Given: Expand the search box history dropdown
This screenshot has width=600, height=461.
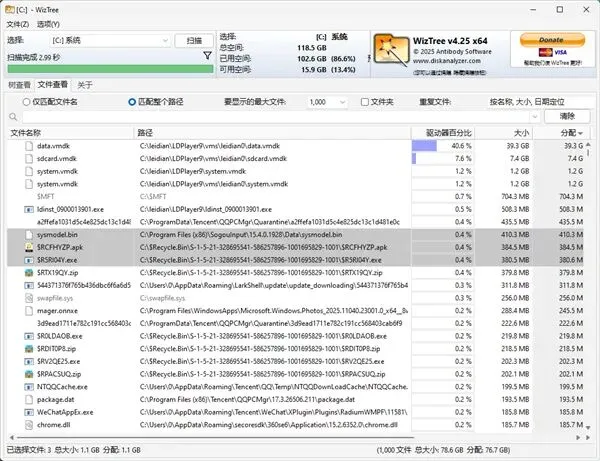Looking at the screenshot, I should click(535, 116).
